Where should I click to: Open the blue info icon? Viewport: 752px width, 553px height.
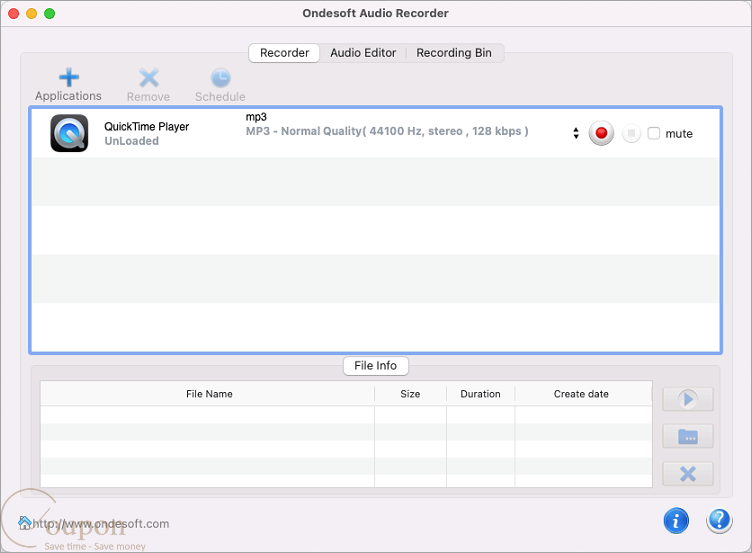tap(676, 521)
